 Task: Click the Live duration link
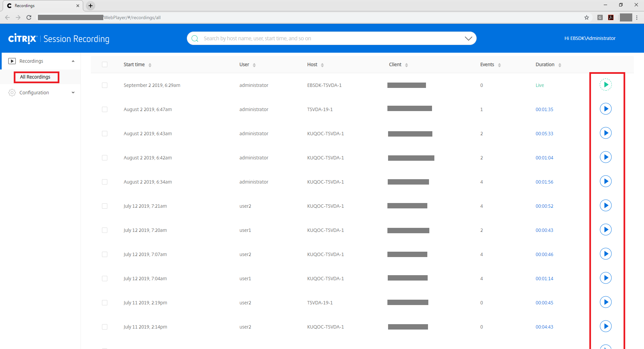540,85
